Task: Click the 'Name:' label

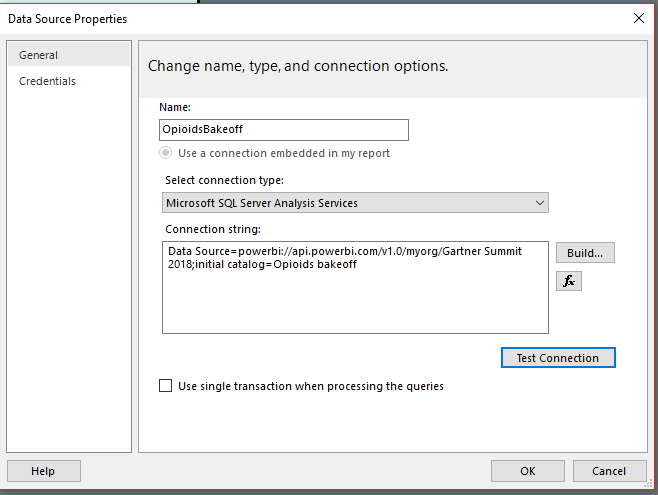Action: pos(173,107)
